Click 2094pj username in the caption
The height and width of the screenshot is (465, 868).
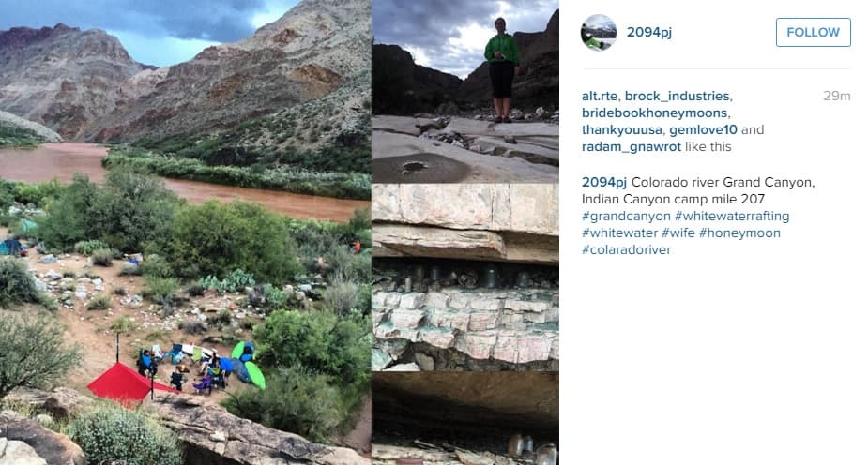(x=604, y=182)
